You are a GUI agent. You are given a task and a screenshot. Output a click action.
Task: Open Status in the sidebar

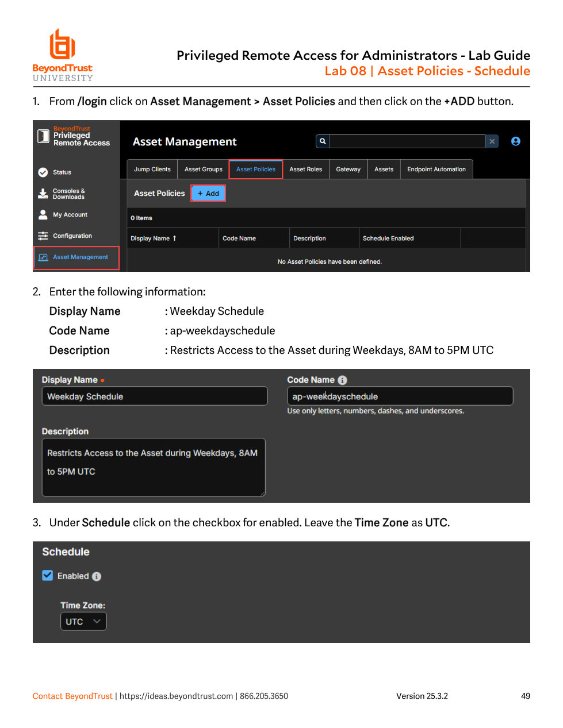[62, 172]
